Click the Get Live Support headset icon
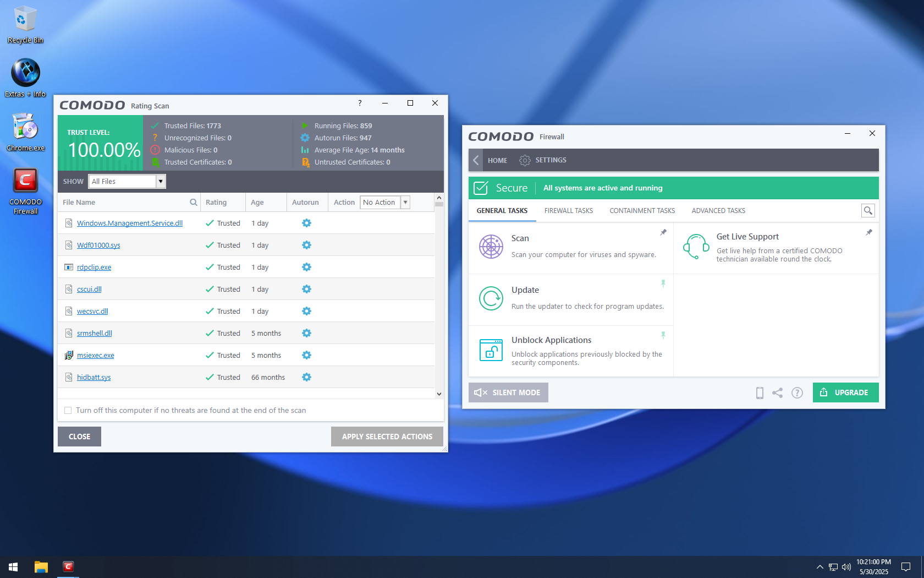The height and width of the screenshot is (578, 924). tap(696, 246)
